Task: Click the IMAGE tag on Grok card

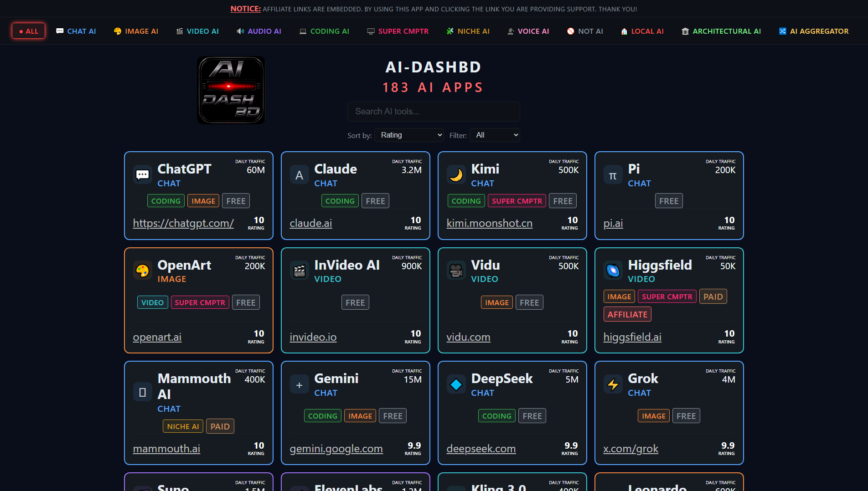Action: pyautogui.click(x=654, y=416)
